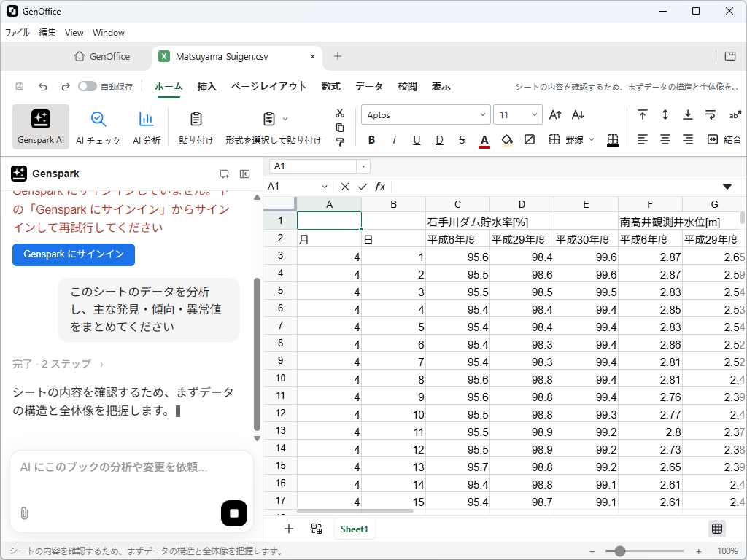Viewport: 747px width, 560px height.
Task: Close the Matsuyama_Suigen.csv tab
Action: pyautogui.click(x=312, y=56)
